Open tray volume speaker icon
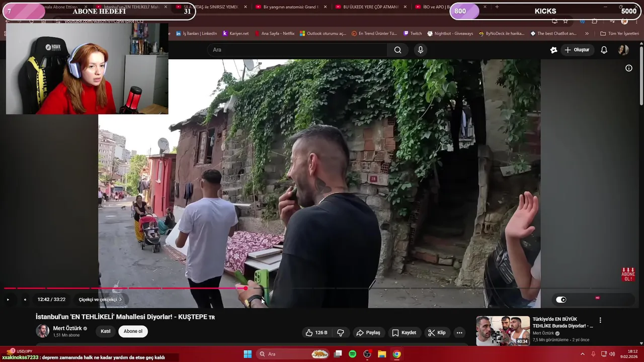 (x=612, y=354)
